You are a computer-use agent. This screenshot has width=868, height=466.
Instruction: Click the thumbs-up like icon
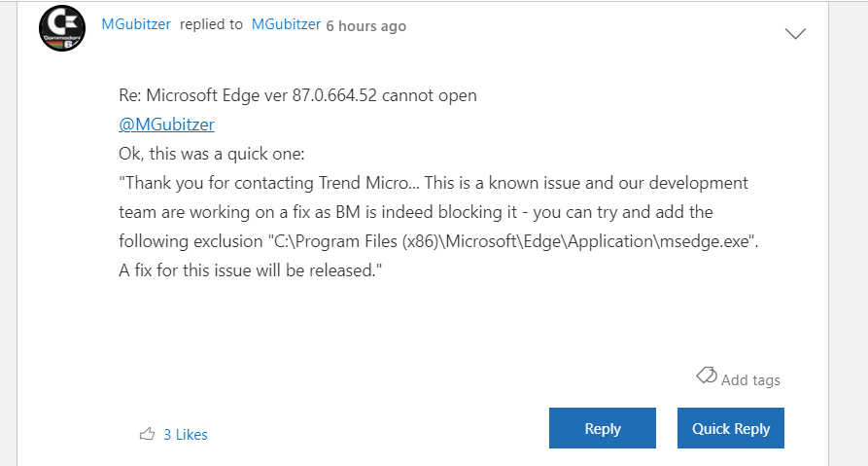tap(148, 434)
